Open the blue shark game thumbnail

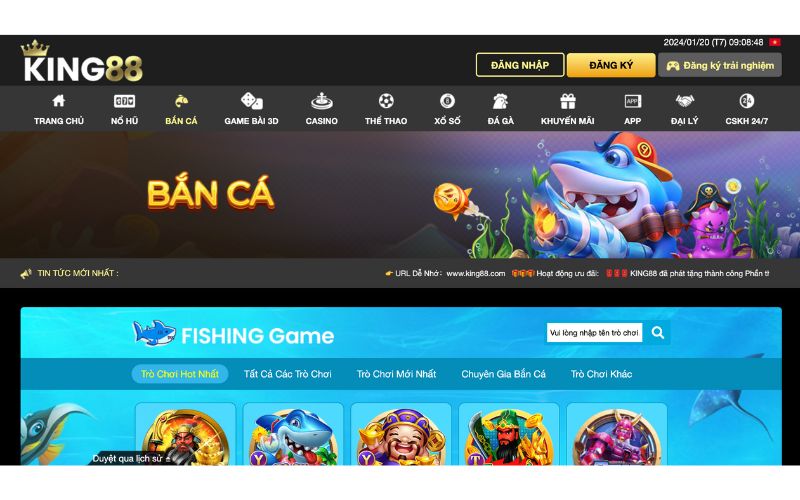293,435
